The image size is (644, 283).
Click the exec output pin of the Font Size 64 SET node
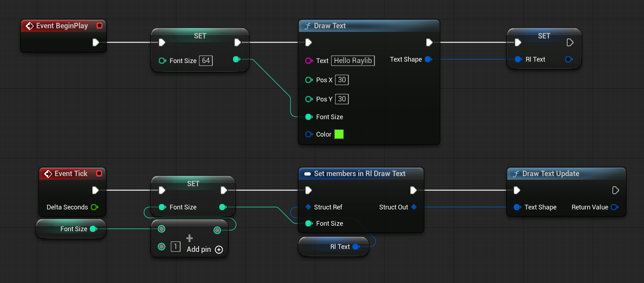coord(238,42)
